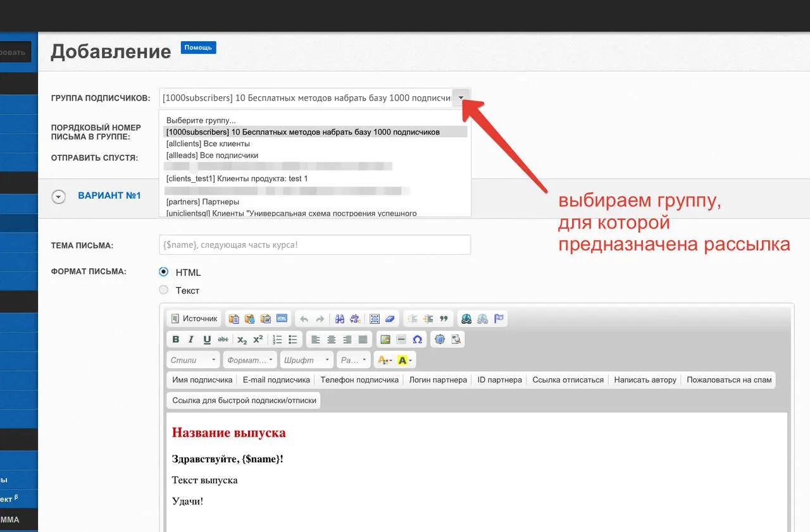Choose '[partners] Партнеры' option
Viewport: 810px width, 532px height.
click(x=194, y=202)
